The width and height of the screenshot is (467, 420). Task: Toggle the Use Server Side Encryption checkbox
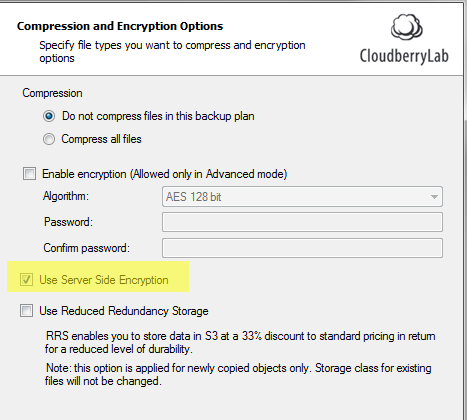[26, 280]
